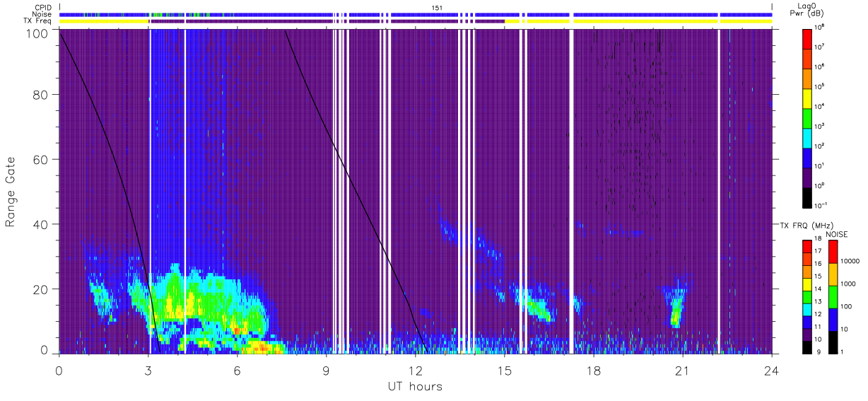Pick the blue segment of the NOISE colorbar
This screenshot has height=401, width=868.
coord(834,319)
